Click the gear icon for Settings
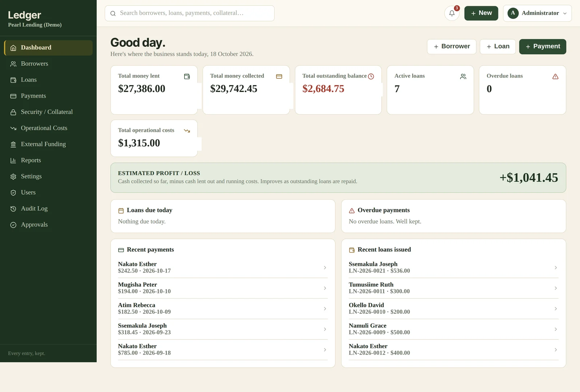The image size is (580, 392). point(13,177)
